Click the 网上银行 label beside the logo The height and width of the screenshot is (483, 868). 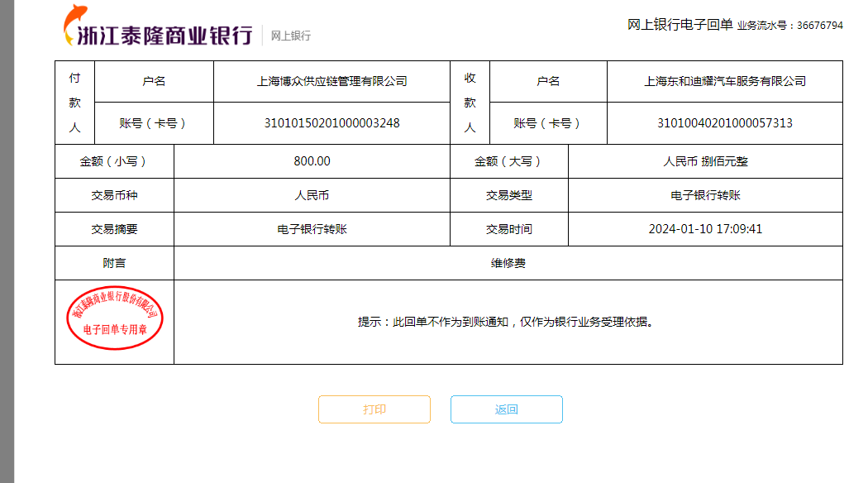pyautogui.click(x=291, y=36)
